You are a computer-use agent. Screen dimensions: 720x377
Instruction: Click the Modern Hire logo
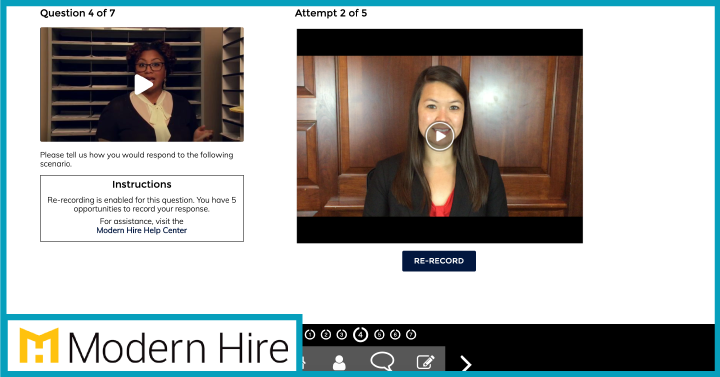click(x=154, y=346)
